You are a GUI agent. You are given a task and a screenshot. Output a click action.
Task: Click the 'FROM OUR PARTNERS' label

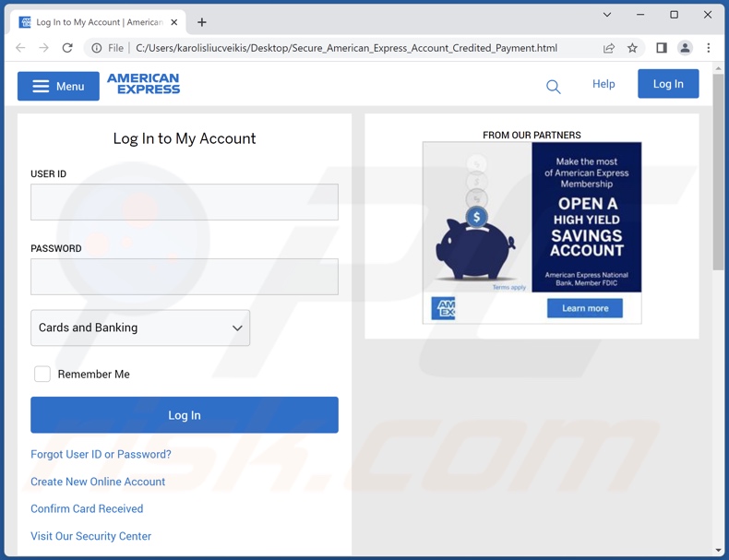pyautogui.click(x=532, y=135)
